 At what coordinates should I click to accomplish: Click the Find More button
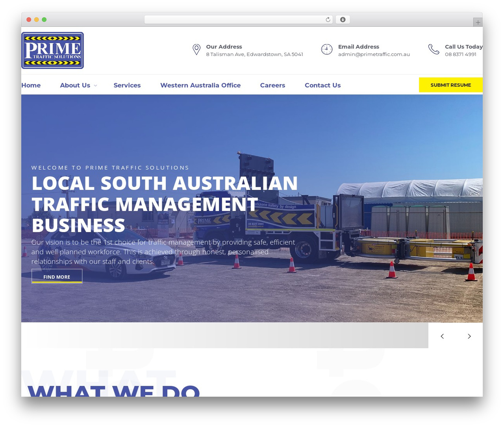(x=57, y=277)
